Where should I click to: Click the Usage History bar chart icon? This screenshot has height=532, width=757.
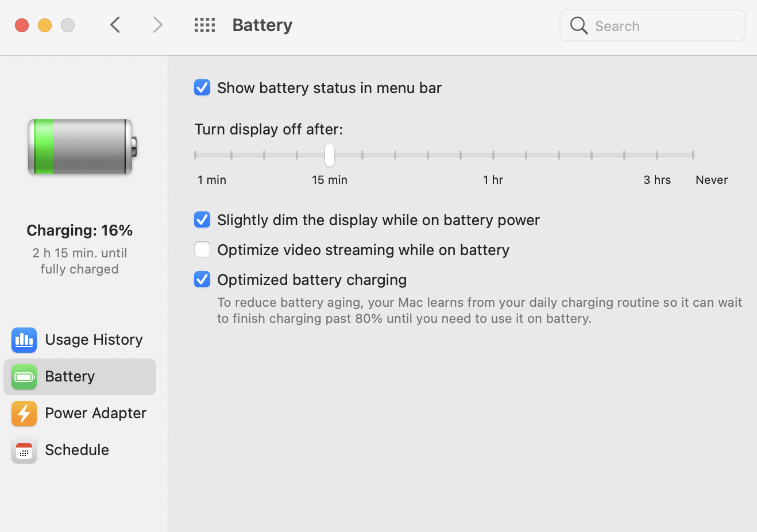tap(24, 340)
